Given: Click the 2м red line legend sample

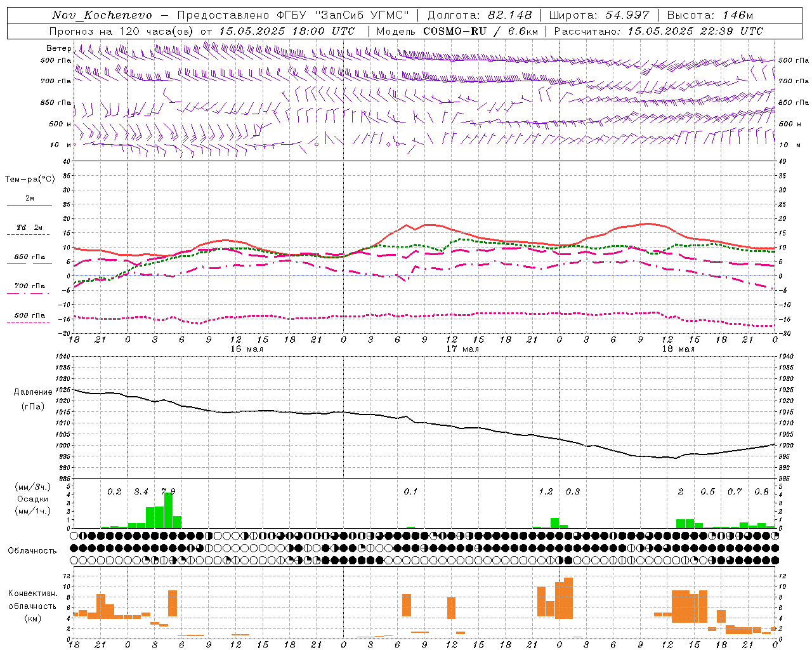Looking at the screenshot, I should point(29,205).
